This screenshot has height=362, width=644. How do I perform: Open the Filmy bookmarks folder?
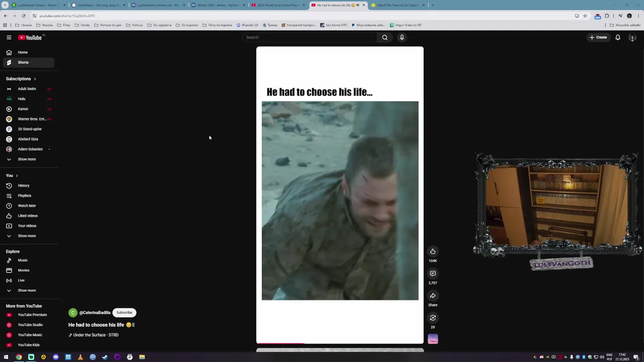tap(64, 25)
